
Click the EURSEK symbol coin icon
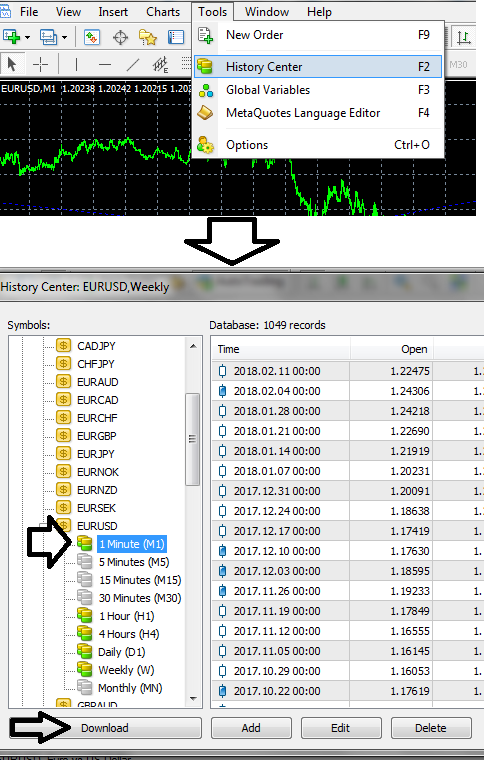[63, 507]
